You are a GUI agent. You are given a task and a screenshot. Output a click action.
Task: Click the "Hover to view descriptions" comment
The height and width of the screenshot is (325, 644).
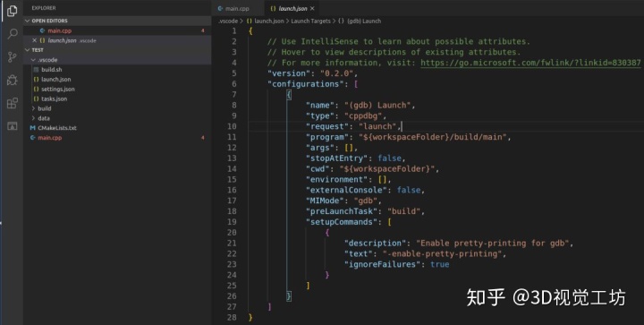coord(394,52)
